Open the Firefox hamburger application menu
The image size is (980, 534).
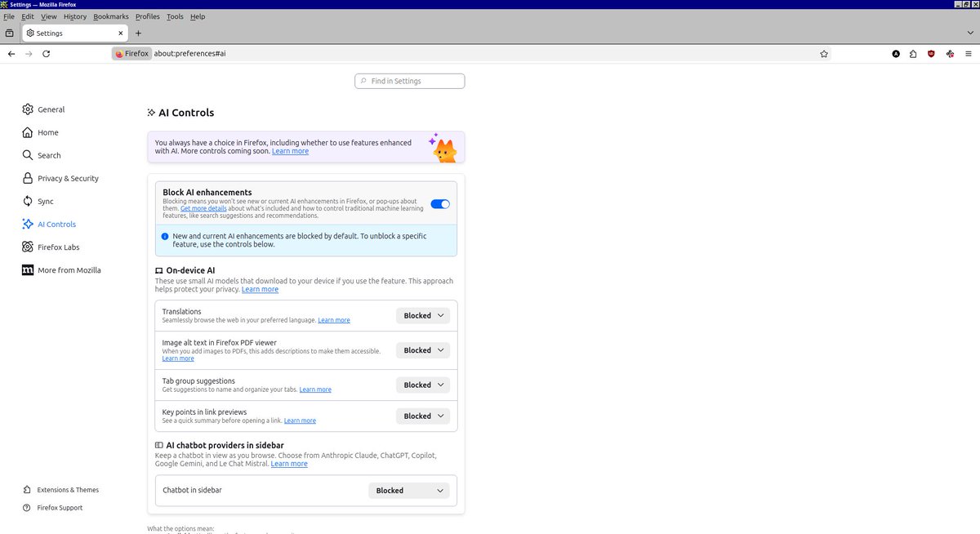pyautogui.click(x=968, y=54)
